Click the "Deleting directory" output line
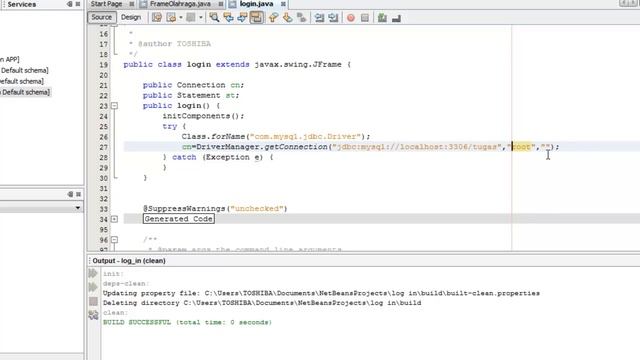 click(x=262, y=303)
